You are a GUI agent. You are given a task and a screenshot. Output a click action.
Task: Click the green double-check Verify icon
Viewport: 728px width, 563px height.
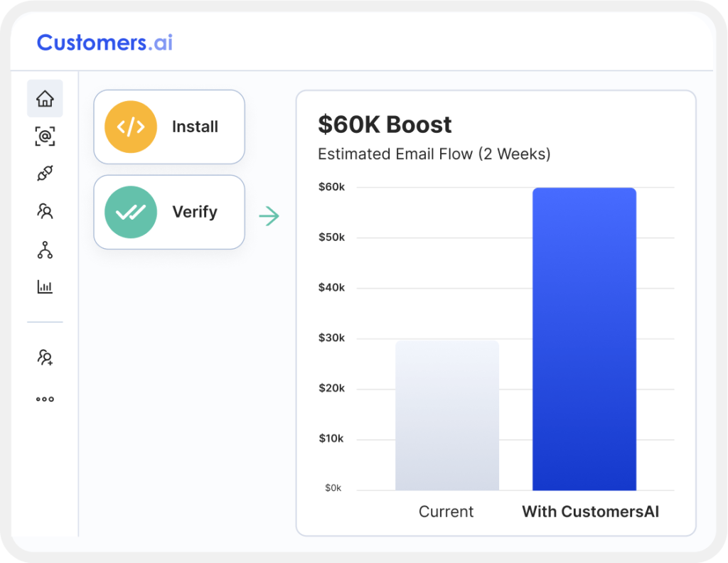(130, 212)
